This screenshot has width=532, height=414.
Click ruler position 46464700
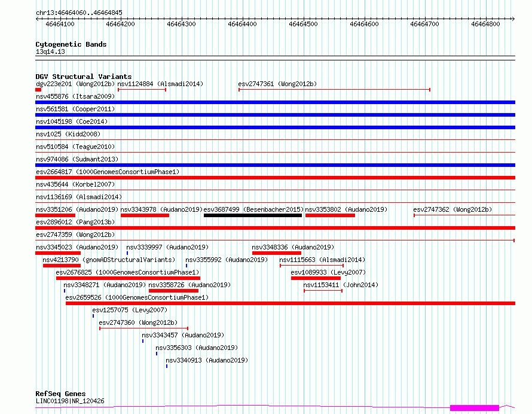click(425, 24)
